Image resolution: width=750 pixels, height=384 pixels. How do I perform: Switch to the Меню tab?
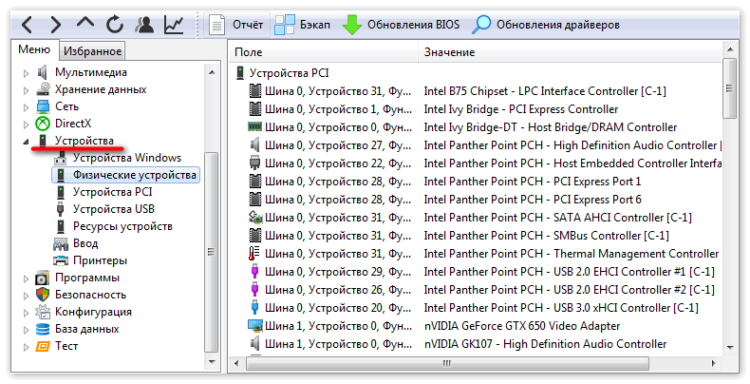click(x=34, y=50)
